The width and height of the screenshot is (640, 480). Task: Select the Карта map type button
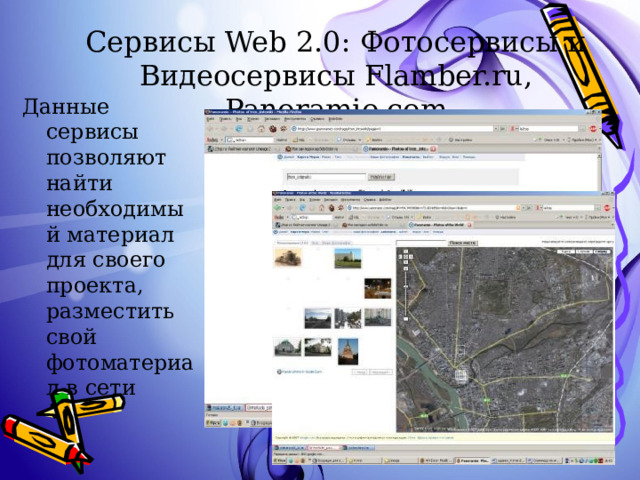[x=566, y=251]
